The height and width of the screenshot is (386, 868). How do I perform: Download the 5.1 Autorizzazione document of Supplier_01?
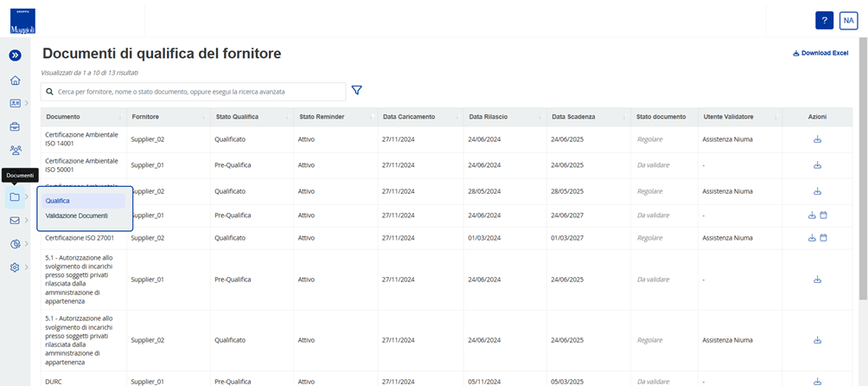(x=817, y=280)
